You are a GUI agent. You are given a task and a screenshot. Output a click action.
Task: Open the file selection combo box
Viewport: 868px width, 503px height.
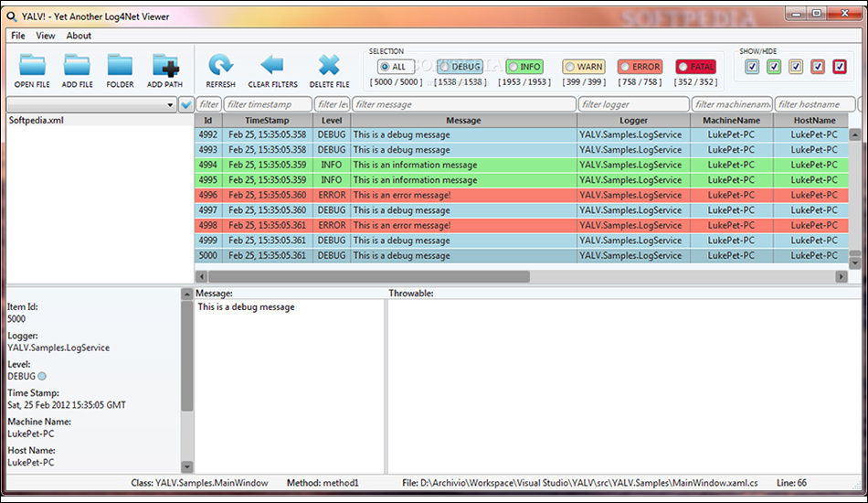pos(91,104)
